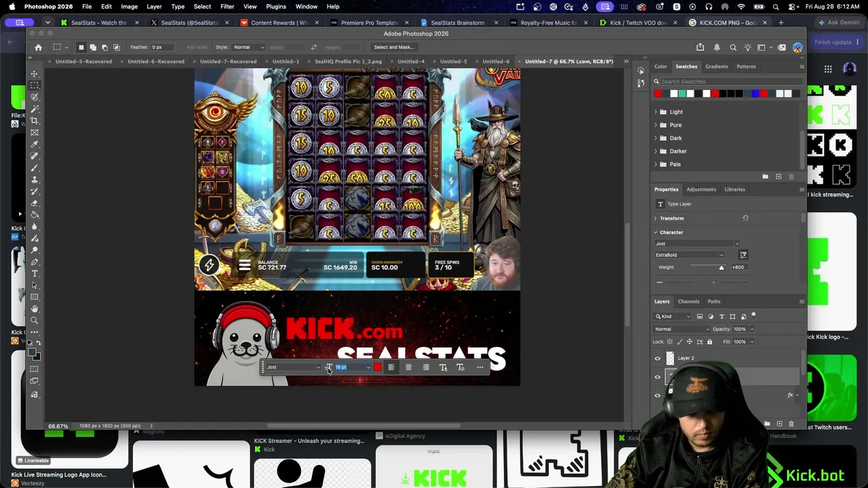Open the Normal blend mode dropdown
Screen dimensions: 868x488
click(681, 329)
